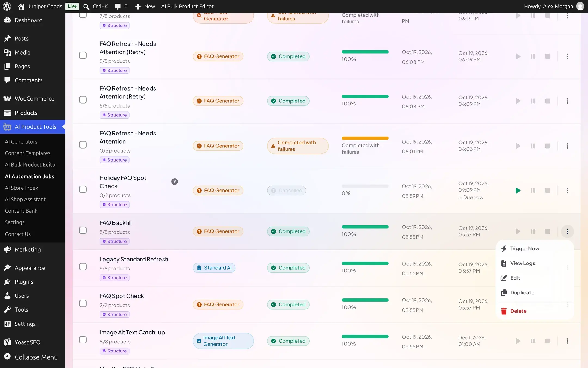Click the Standard AI badge on Legacy Standard Refresh
The width and height of the screenshot is (588, 368).
point(214,268)
